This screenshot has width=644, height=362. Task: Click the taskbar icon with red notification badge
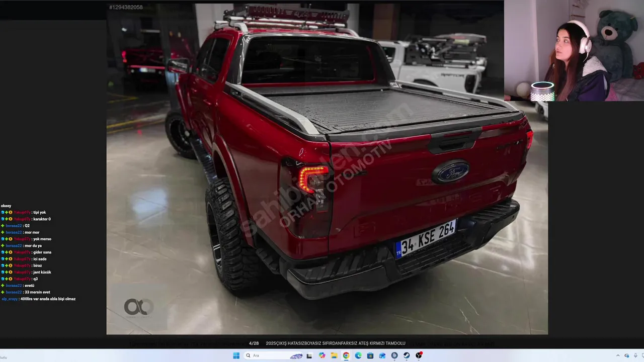pyautogui.click(x=419, y=355)
